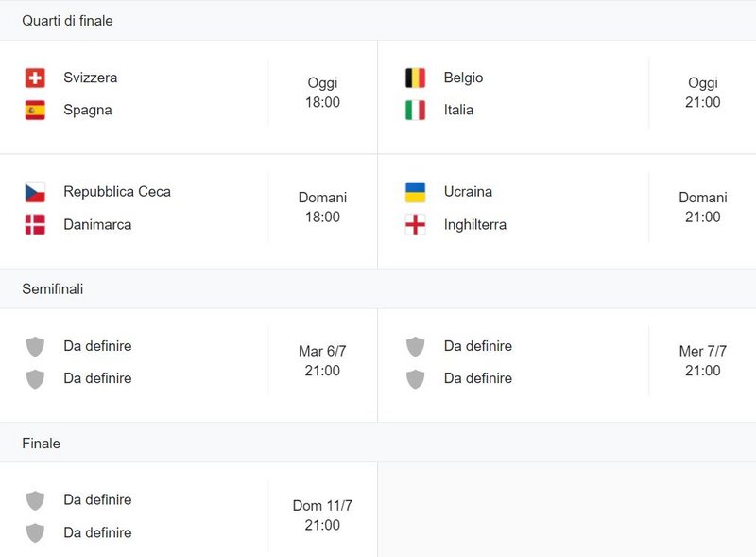Open the Italia team name
Image resolution: width=756 pixels, height=557 pixels.
pos(458,110)
